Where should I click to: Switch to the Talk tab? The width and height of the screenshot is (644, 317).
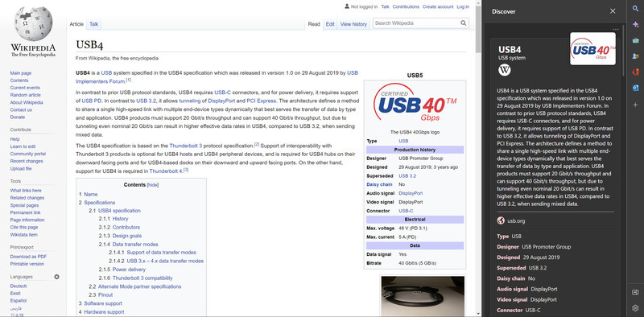coord(94,24)
